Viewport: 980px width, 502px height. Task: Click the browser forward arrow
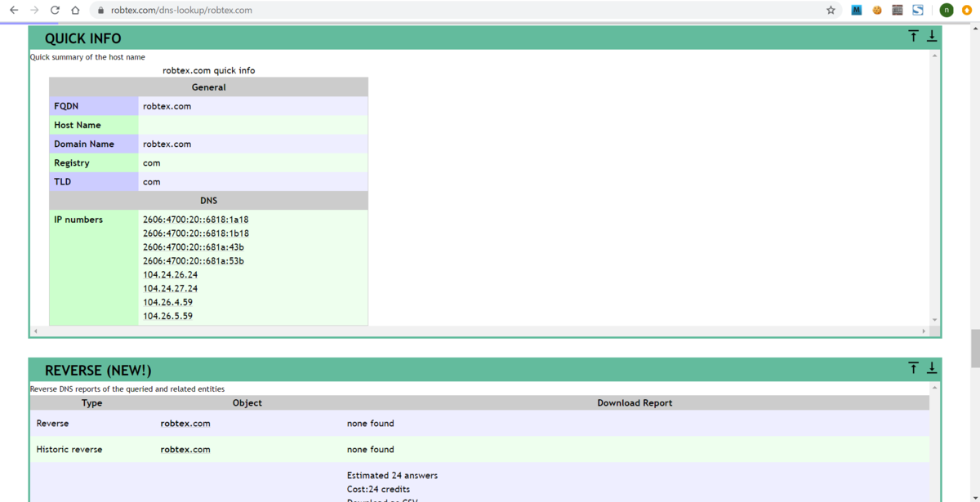click(33, 11)
